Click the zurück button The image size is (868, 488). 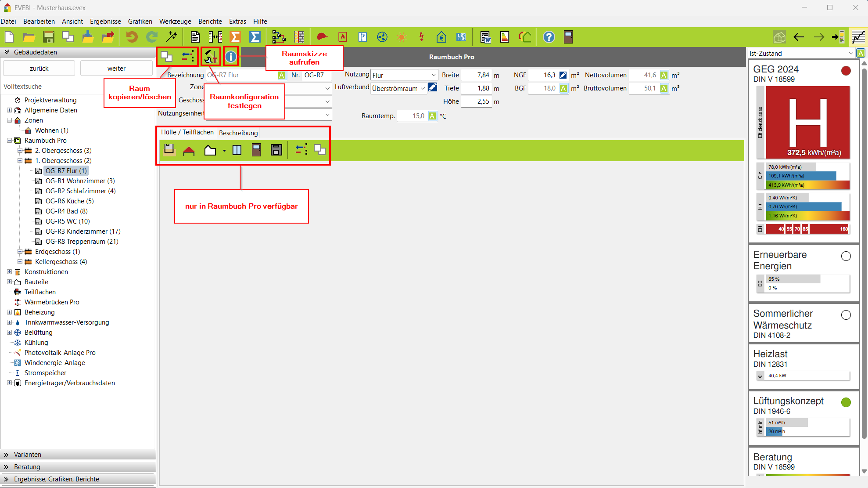[x=39, y=69]
